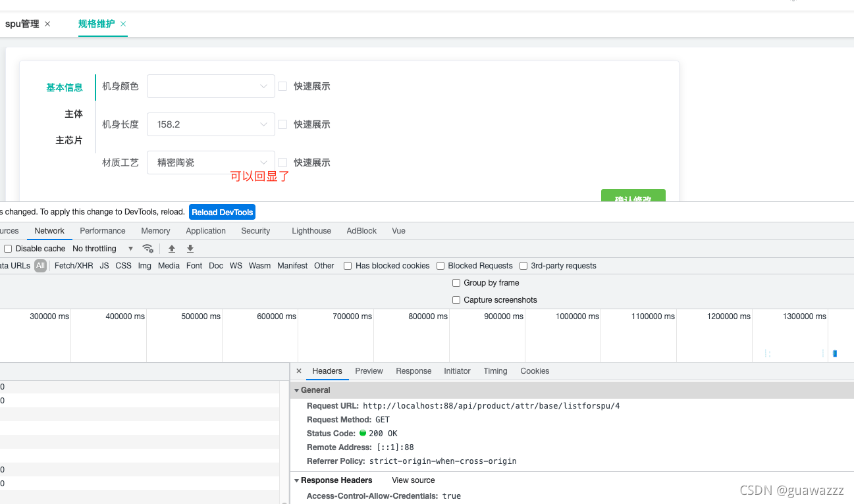Image resolution: width=854 pixels, height=504 pixels.
Task: Enable Capture screenshots option
Action: 456,300
